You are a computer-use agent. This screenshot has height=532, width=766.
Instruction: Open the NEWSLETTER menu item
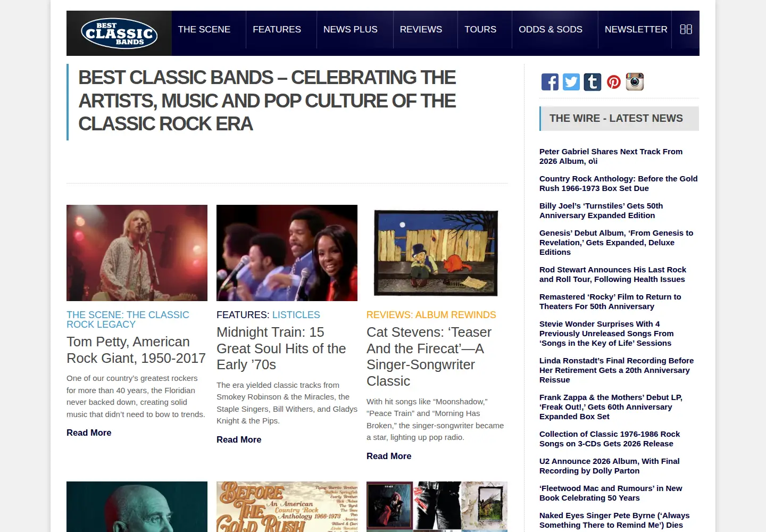[x=636, y=29]
